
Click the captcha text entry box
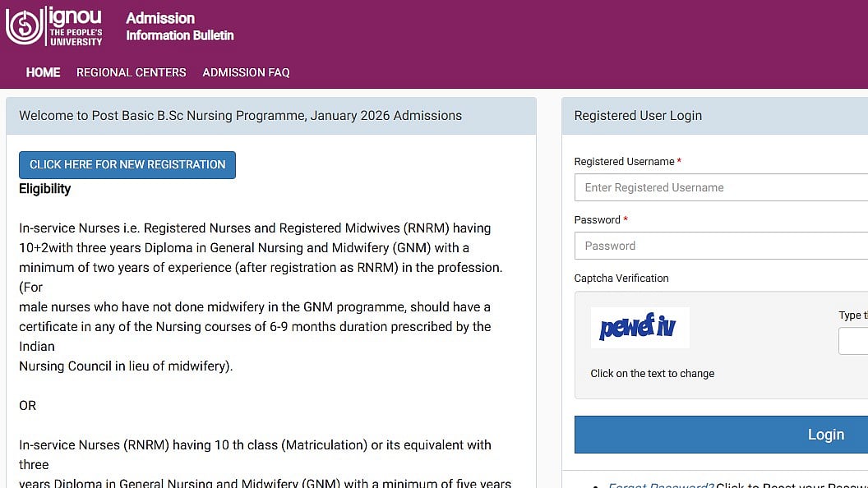855,341
